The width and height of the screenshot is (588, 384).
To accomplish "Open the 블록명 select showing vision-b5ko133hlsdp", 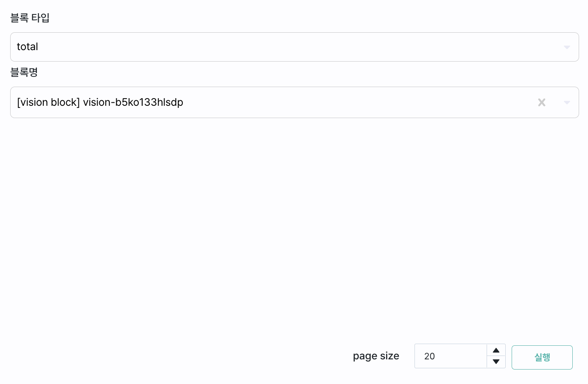I will (x=294, y=102).
